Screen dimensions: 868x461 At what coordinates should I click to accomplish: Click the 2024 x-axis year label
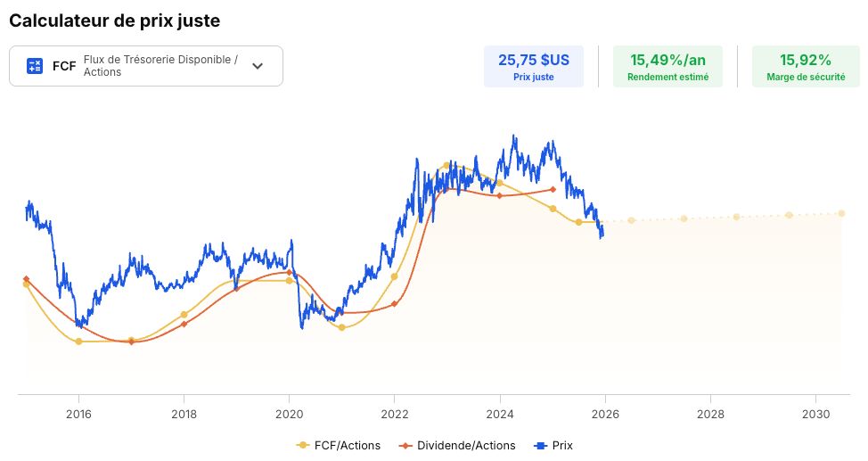tap(500, 414)
